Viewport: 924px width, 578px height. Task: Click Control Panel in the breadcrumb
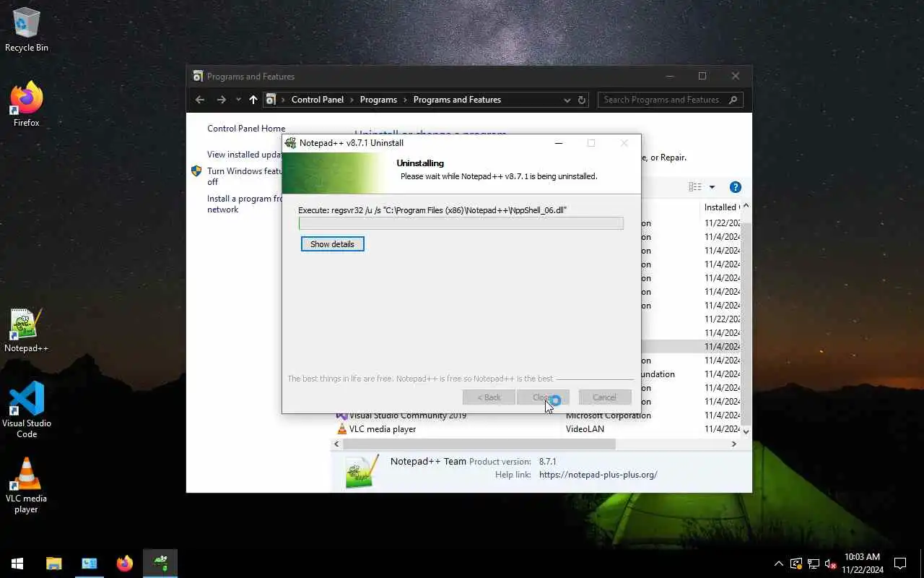click(318, 100)
